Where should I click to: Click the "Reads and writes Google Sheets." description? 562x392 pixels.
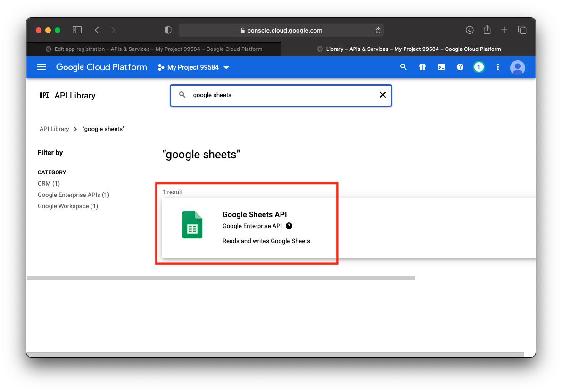click(267, 241)
